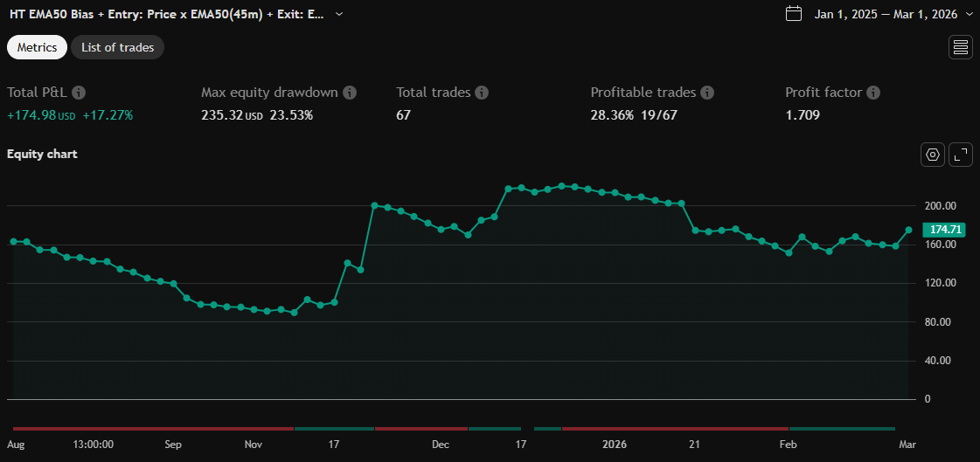
Task: Maximize the equity chart to fullscreen
Action: (x=960, y=155)
